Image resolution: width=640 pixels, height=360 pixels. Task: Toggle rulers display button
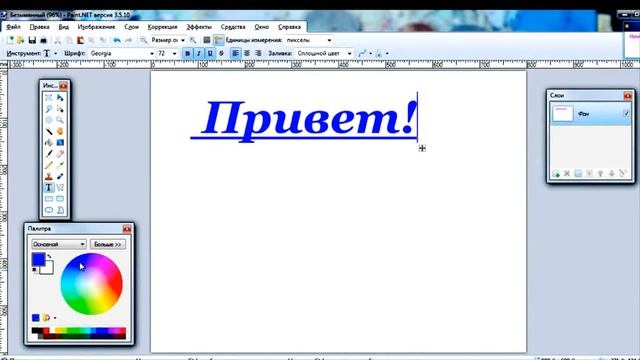pos(218,40)
